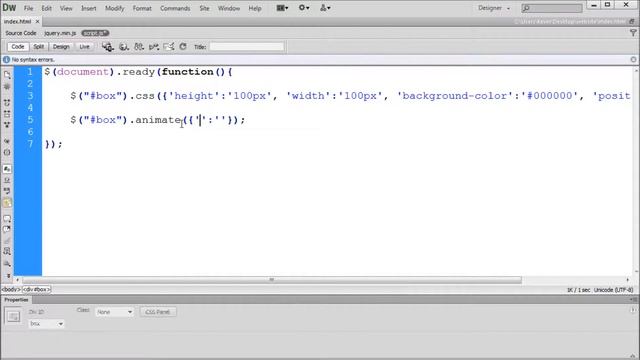Click Open Documents icon in coding toolbar
Image resolution: width=640 pixels, height=360 pixels.
click(7, 75)
